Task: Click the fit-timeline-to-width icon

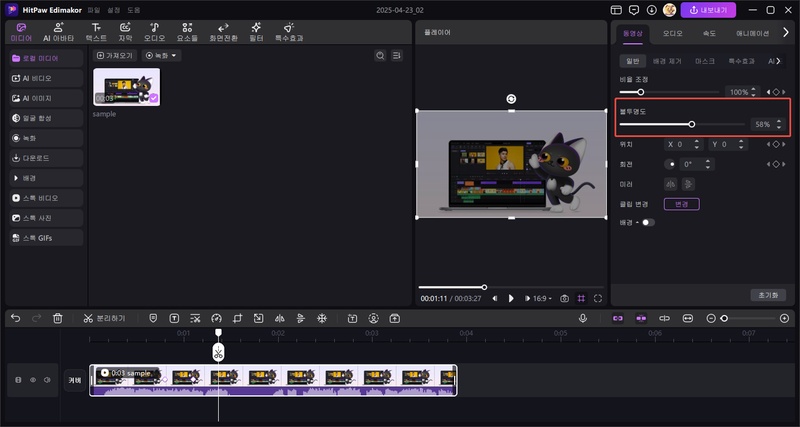Action: point(688,318)
